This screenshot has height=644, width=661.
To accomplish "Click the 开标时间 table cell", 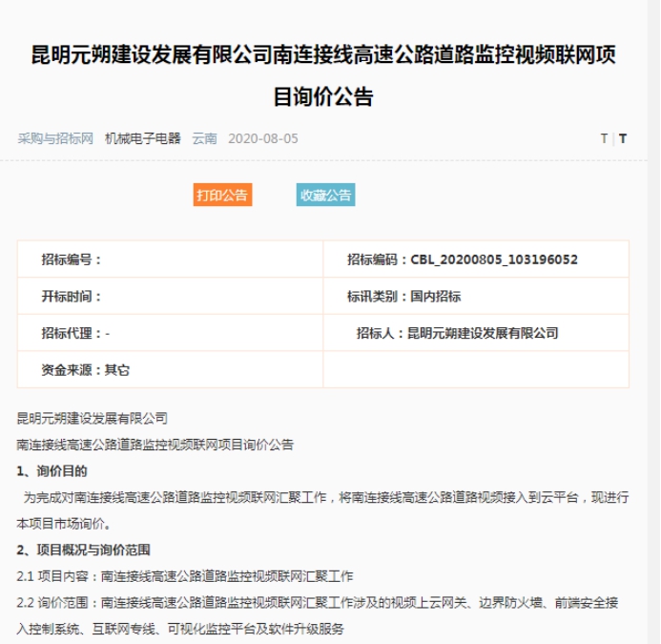I will [x=170, y=297].
